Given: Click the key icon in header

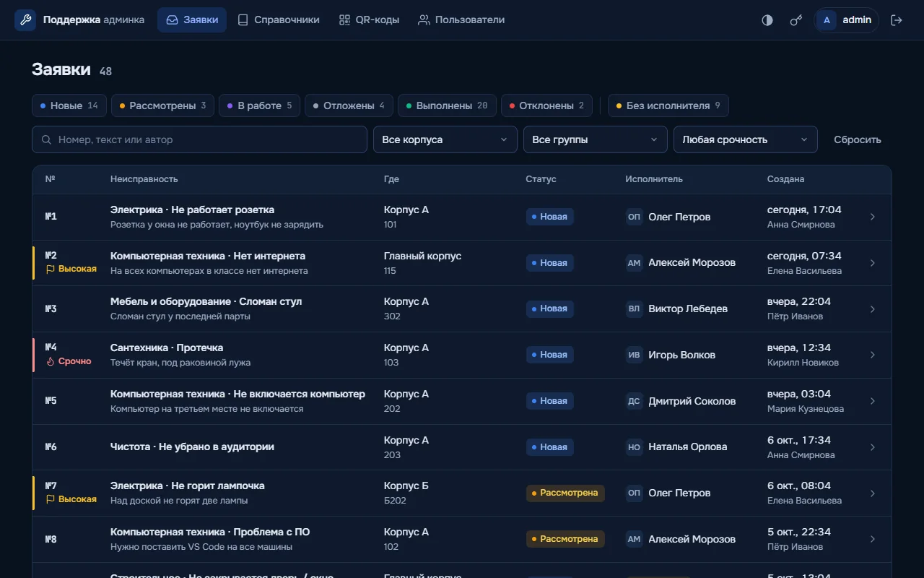Looking at the screenshot, I should click(x=796, y=20).
